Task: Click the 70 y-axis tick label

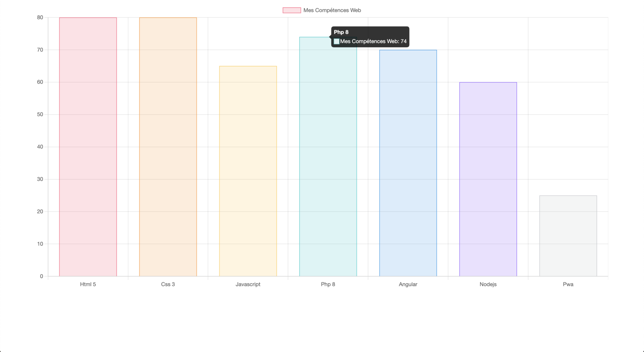Action: coord(40,50)
